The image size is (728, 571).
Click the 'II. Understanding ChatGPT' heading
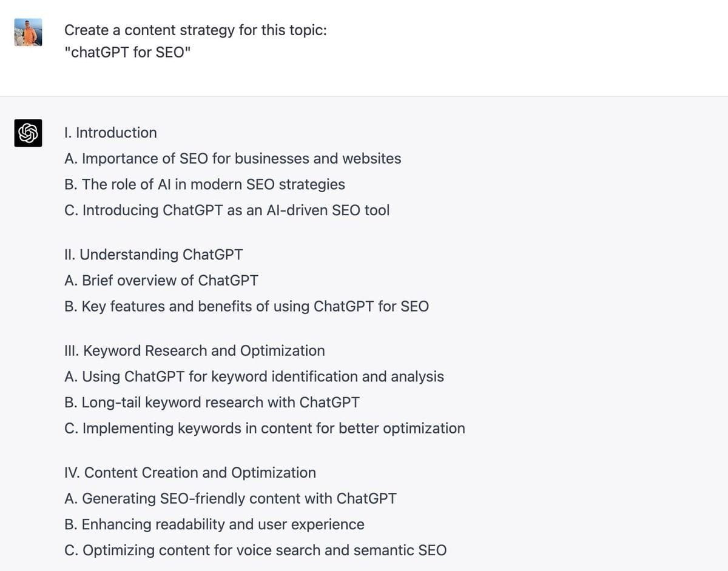coord(153,255)
